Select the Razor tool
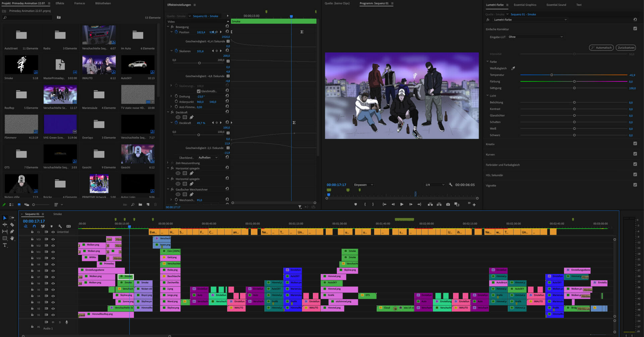Image resolution: width=644 pixels, height=337 pixels. coord(12,225)
